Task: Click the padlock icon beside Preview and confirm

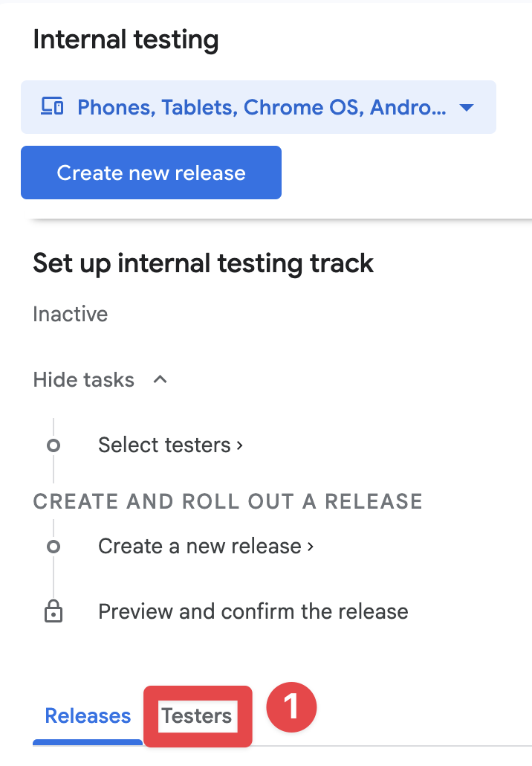Action: click(x=54, y=611)
